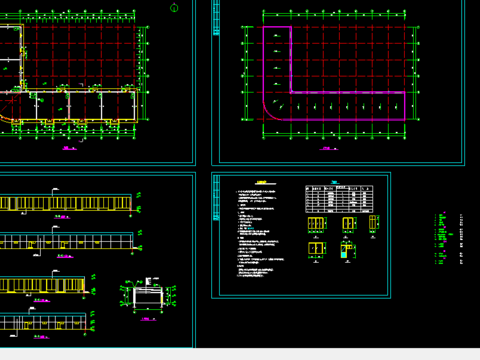Image resolution: width=480 pixels, height=360 pixels.
Task: Select the door and window schedule table
Action: tap(339, 199)
